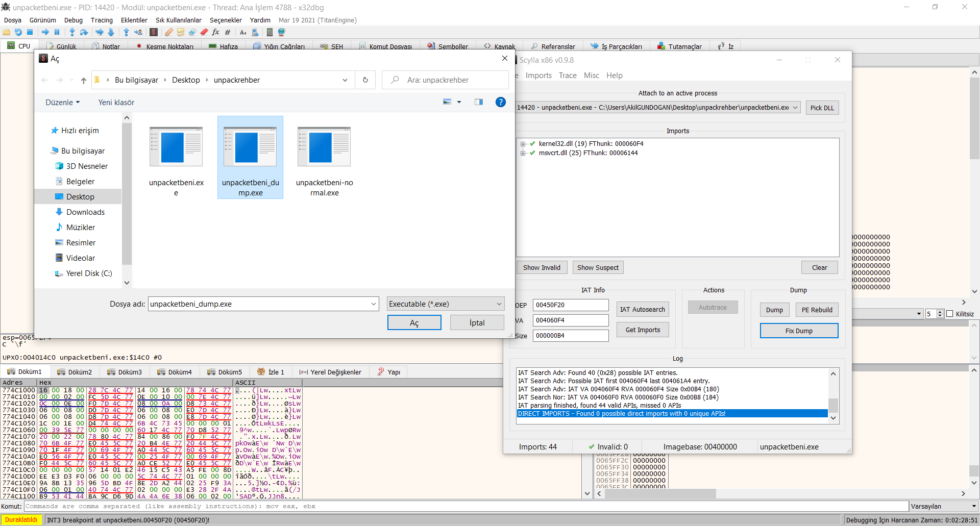980x526 pixels.
Task: Open the Executable (*.exe) file type dropdown
Action: point(445,304)
